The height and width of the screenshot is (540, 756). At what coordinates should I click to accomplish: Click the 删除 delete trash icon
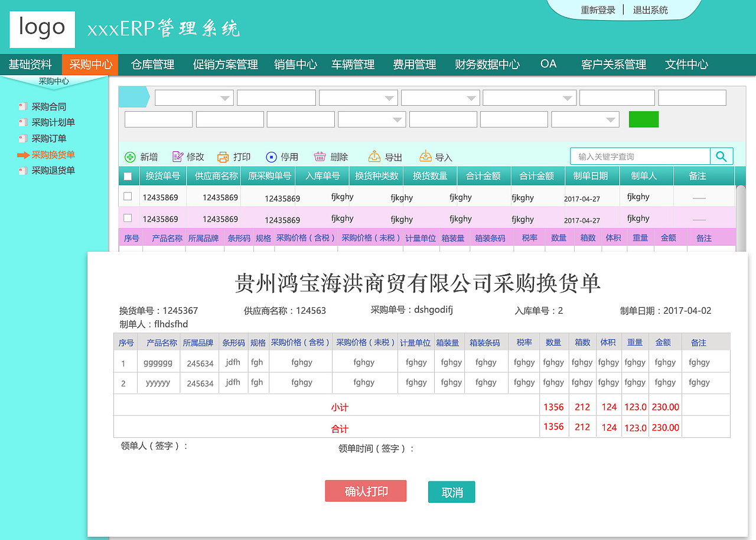pos(319,157)
